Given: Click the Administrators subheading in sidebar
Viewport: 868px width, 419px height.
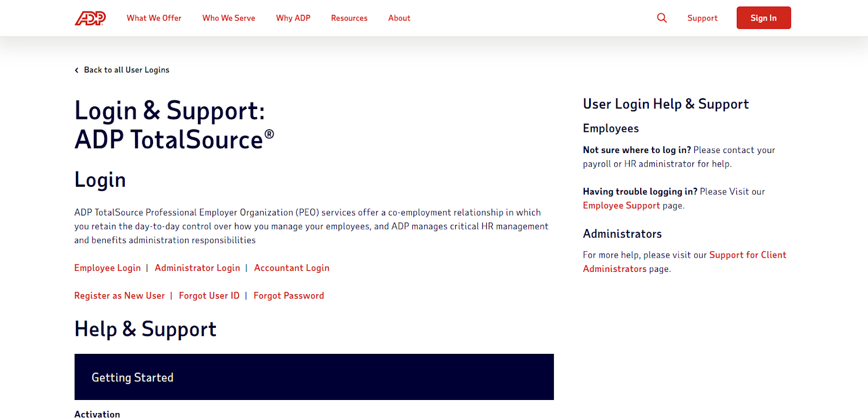Looking at the screenshot, I should [x=622, y=234].
